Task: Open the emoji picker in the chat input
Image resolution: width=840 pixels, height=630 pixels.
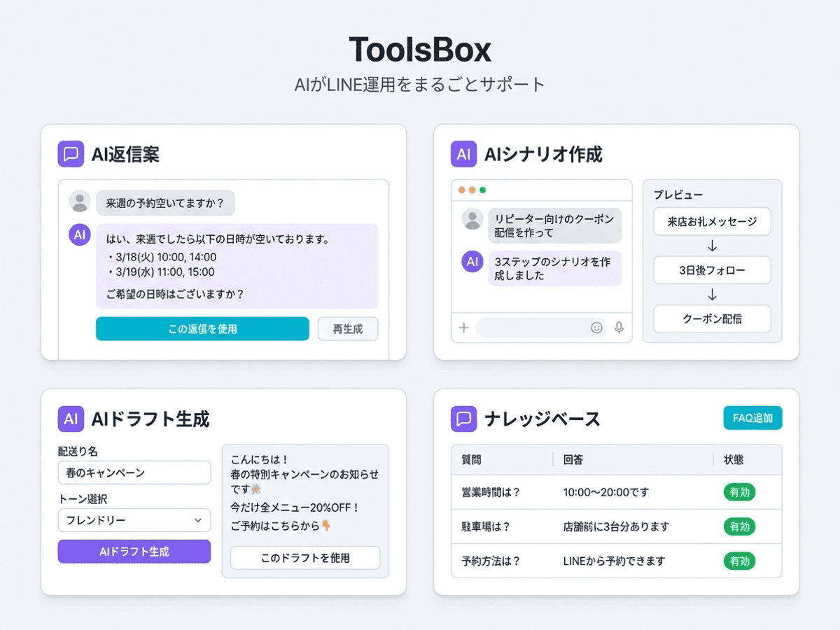Action: pos(596,328)
